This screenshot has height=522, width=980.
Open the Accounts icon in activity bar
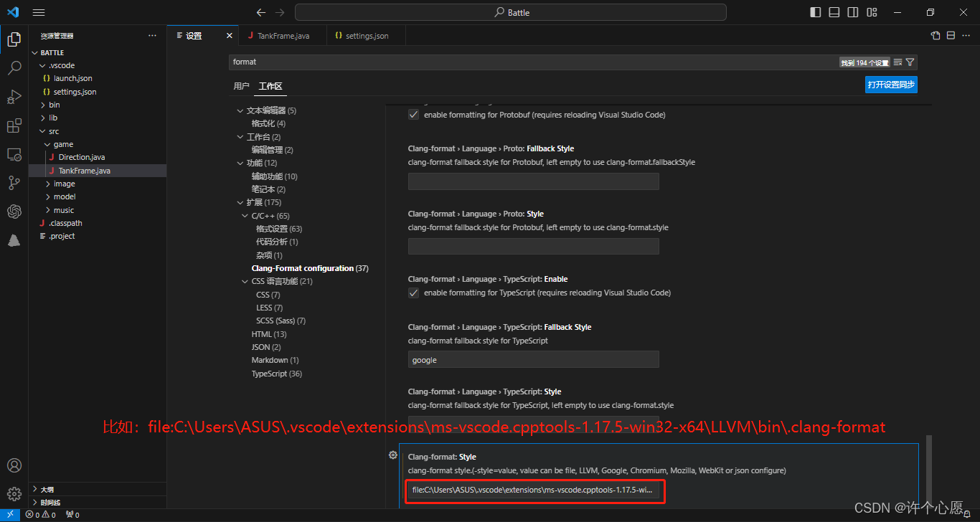click(x=14, y=465)
